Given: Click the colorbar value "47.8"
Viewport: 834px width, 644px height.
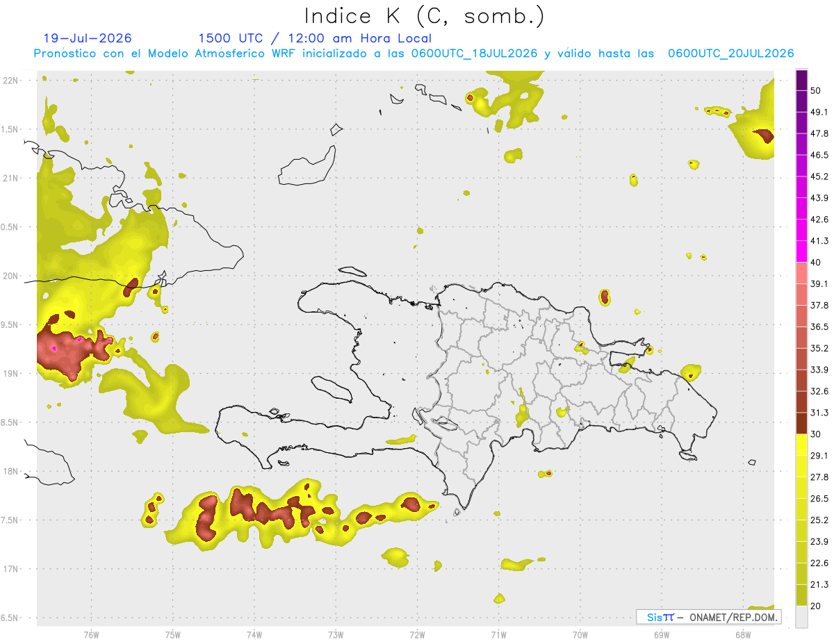Looking at the screenshot, I should click(819, 133).
